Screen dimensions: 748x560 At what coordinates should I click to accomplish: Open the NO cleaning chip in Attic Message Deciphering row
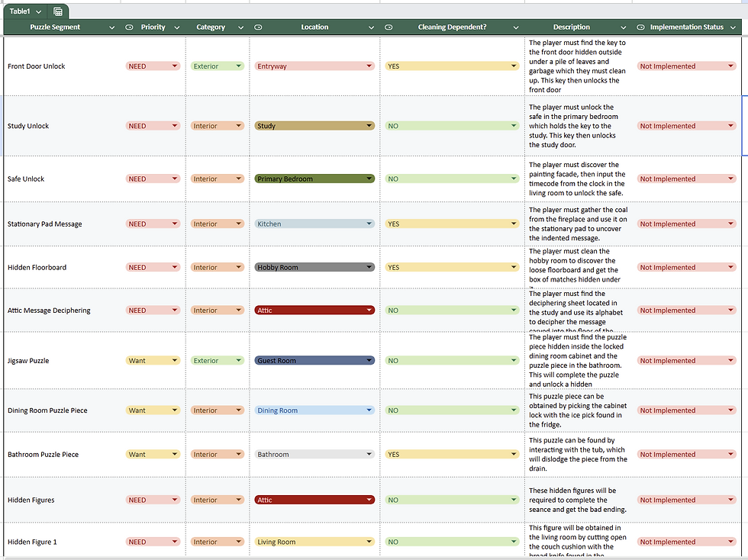tap(452, 311)
